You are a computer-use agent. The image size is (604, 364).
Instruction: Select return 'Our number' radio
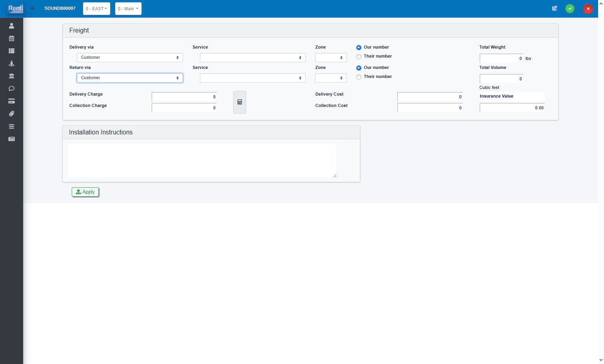(x=359, y=68)
